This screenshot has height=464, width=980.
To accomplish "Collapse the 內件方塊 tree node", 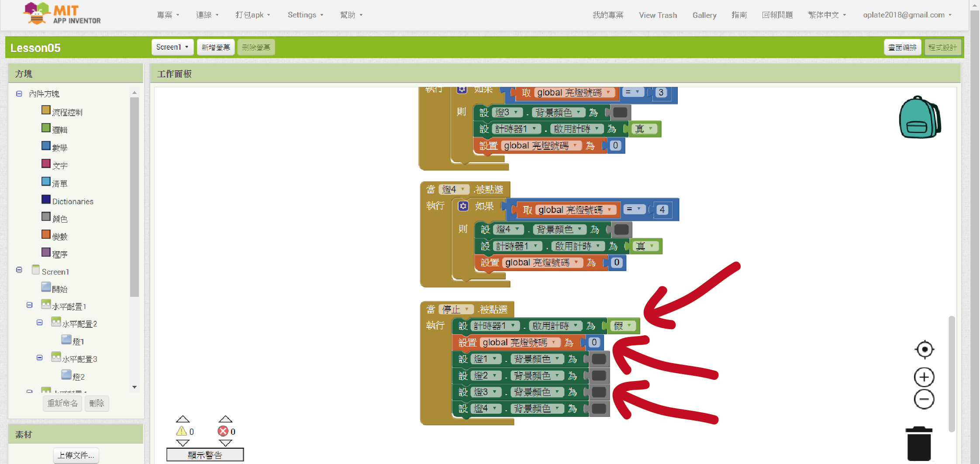I will pos(19,94).
